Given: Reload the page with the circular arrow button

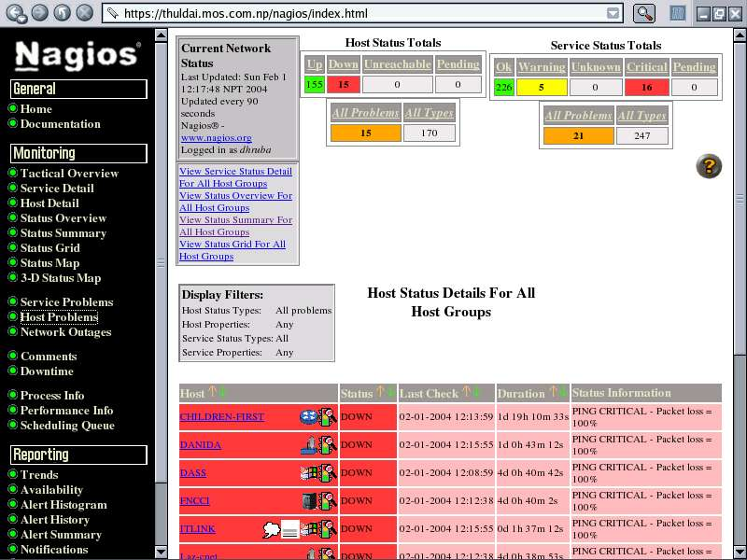Looking at the screenshot, I should pyautogui.click(x=63, y=13).
